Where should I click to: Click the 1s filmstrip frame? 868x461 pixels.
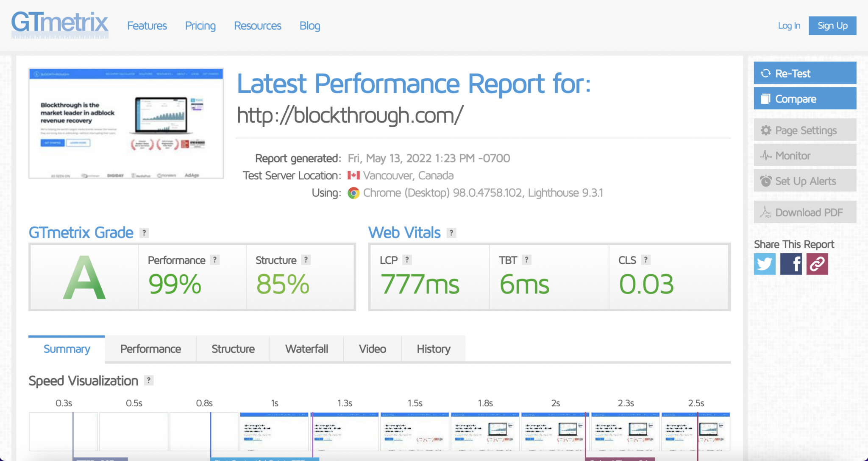click(x=274, y=431)
